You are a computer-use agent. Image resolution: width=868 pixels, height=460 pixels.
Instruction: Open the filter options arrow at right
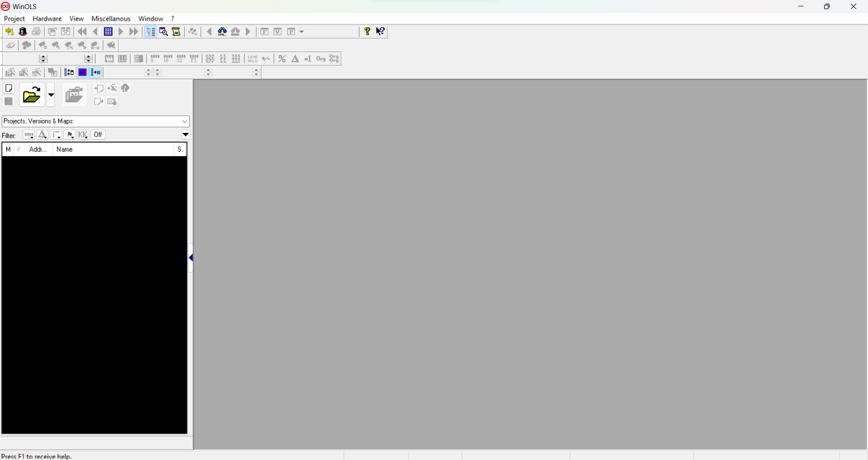coord(185,135)
